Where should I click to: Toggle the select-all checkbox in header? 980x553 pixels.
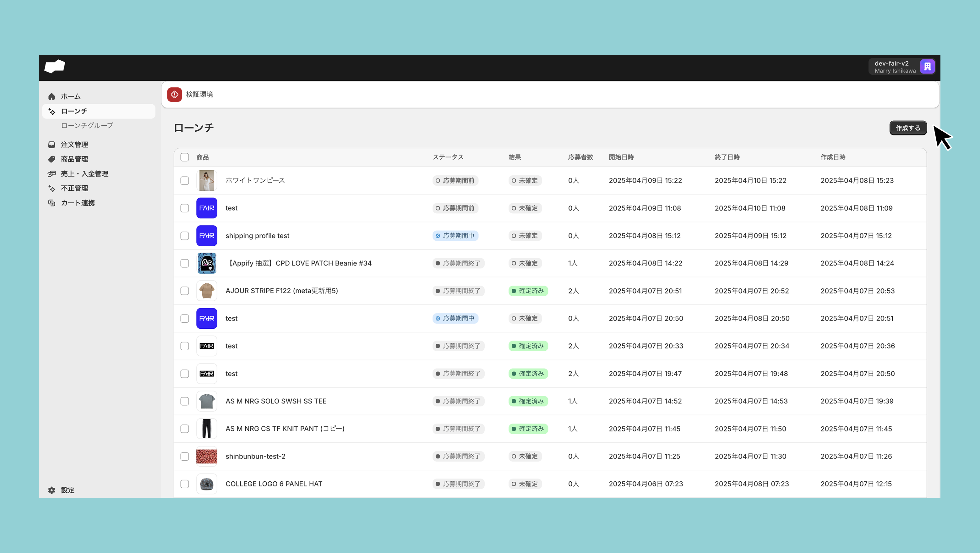click(184, 157)
